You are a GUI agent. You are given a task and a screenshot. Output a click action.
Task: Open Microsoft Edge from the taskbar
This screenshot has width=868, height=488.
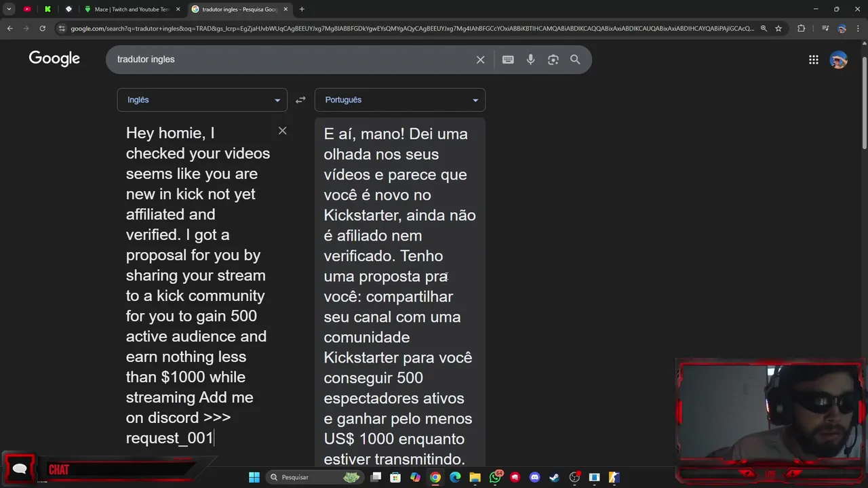[455, 477]
